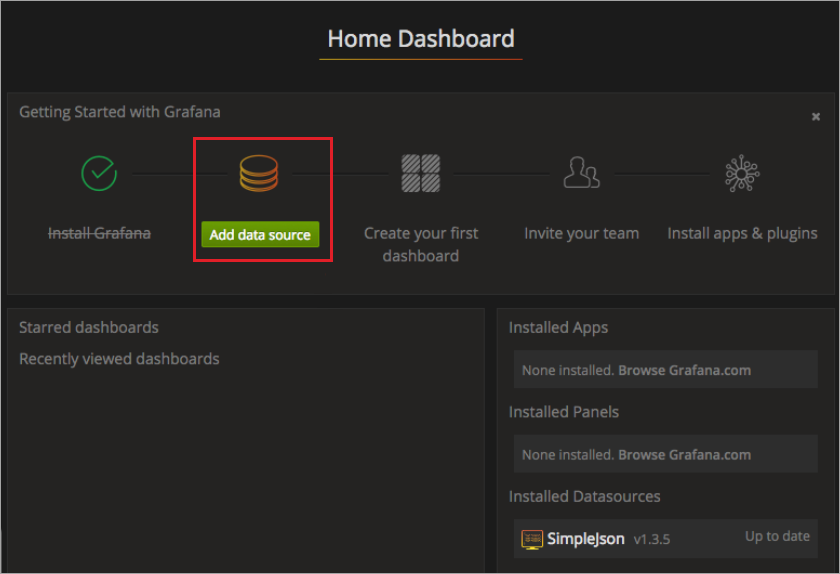Click the Invite your team users icon
The width and height of the screenshot is (840, 574).
tap(581, 173)
